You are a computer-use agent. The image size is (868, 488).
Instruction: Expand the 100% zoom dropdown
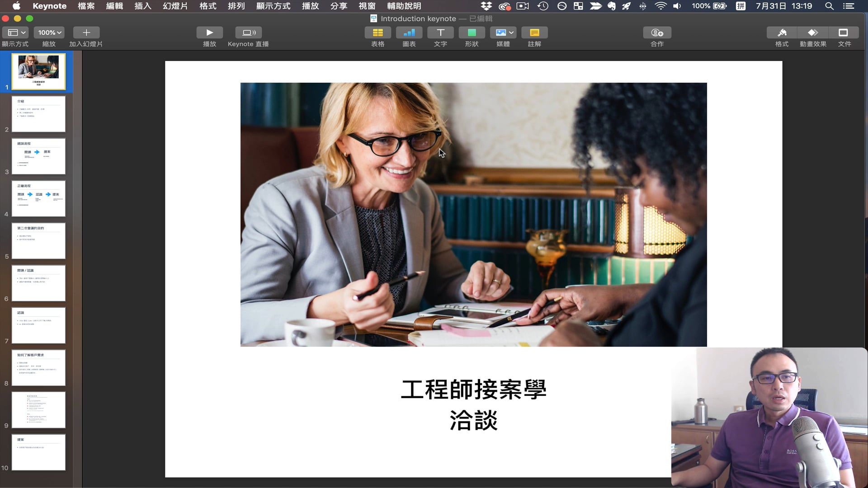tap(49, 33)
